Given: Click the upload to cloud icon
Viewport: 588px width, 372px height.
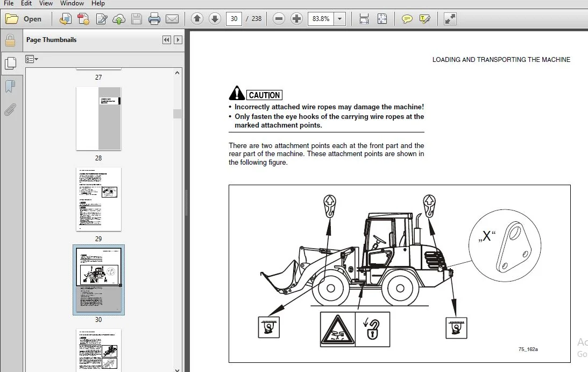Looking at the screenshot, I should pos(119,19).
